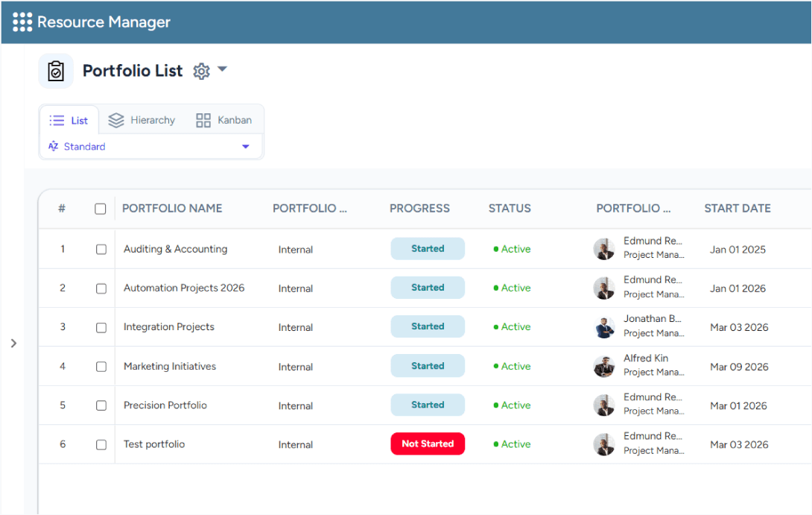Click the Jonathan B... manager name
This screenshot has height=515, width=812.
(653, 319)
